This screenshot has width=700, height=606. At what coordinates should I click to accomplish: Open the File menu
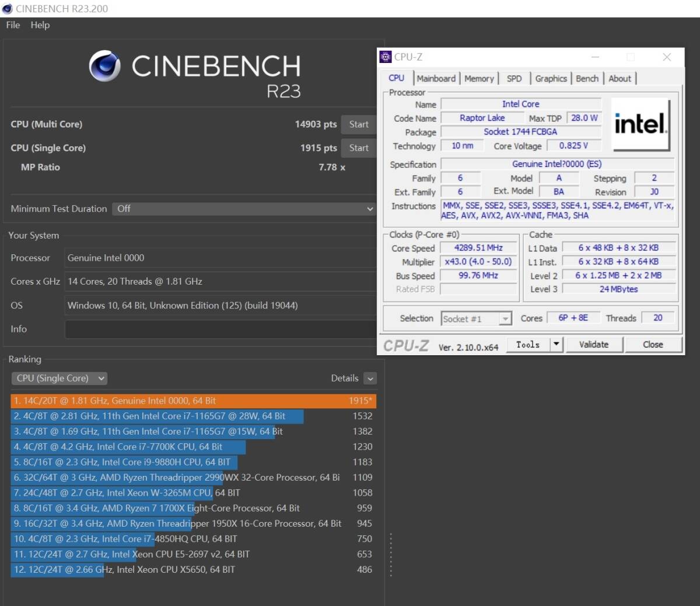point(13,25)
